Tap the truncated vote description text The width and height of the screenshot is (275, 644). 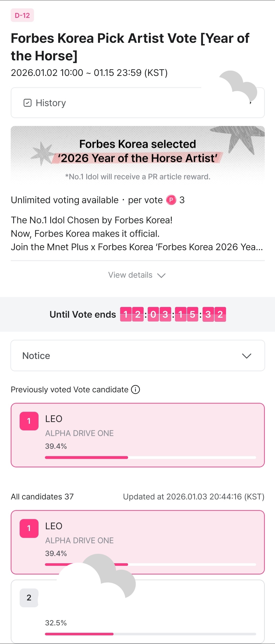[137, 234]
